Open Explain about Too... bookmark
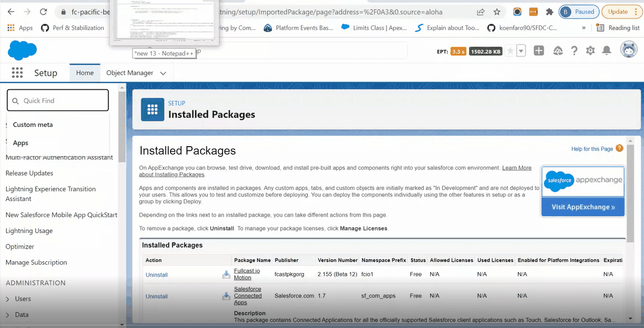The width and height of the screenshot is (644, 328). (x=447, y=28)
